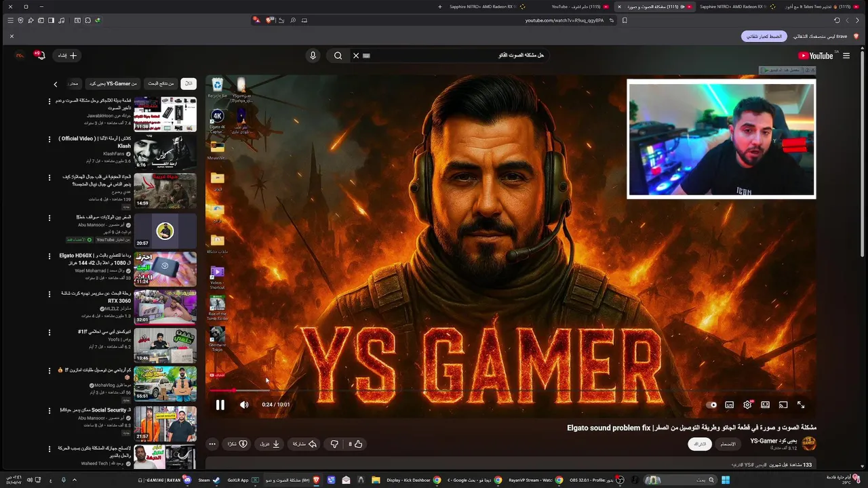Open options for the Klash Official Video row

click(x=49, y=139)
